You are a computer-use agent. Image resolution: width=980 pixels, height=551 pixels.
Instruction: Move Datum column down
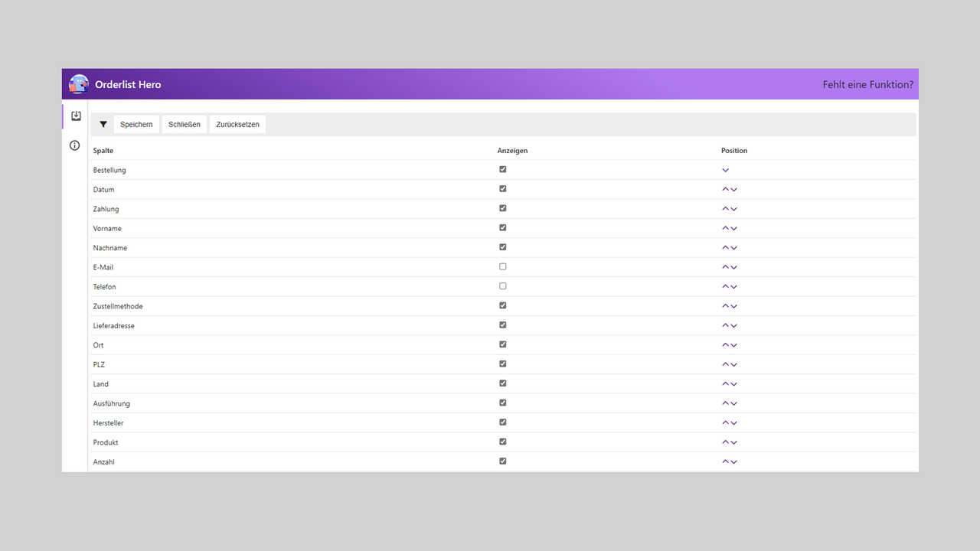point(733,189)
